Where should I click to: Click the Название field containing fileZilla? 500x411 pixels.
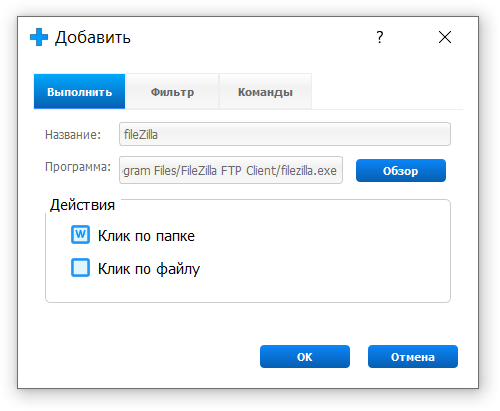285,134
